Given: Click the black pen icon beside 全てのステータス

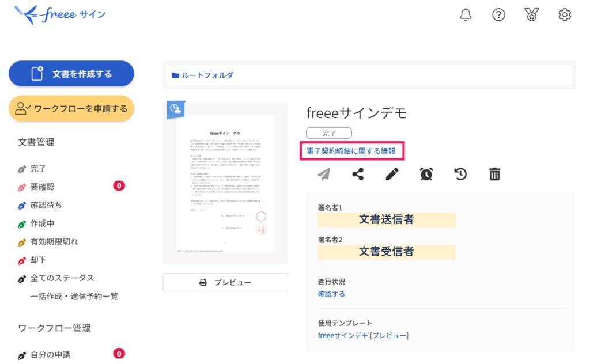Looking at the screenshot, I should click(22, 279).
